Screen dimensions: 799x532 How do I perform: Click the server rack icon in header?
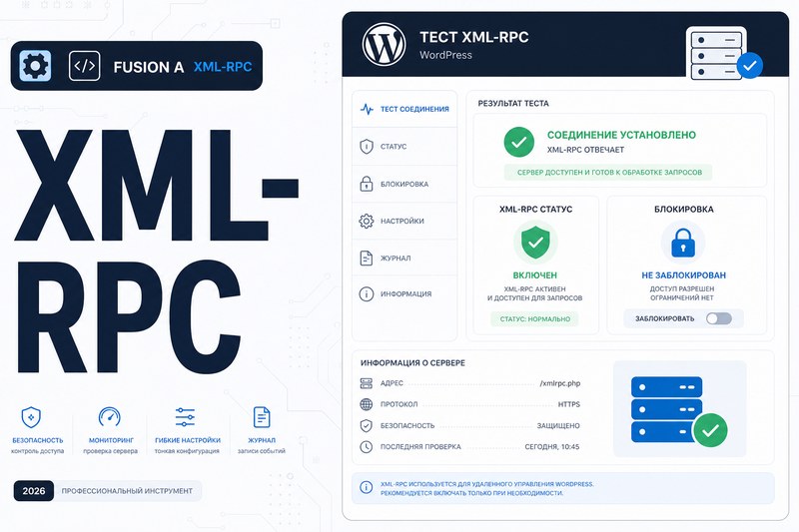715,54
